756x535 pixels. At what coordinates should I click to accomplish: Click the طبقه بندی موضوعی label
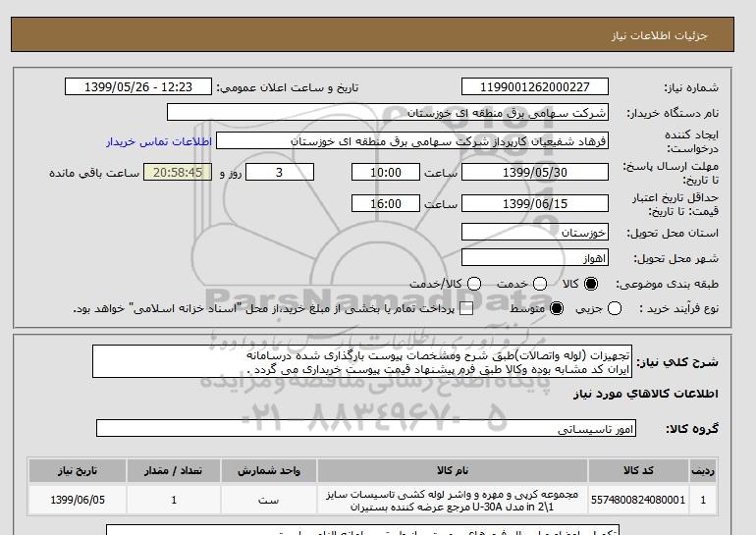point(668,285)
